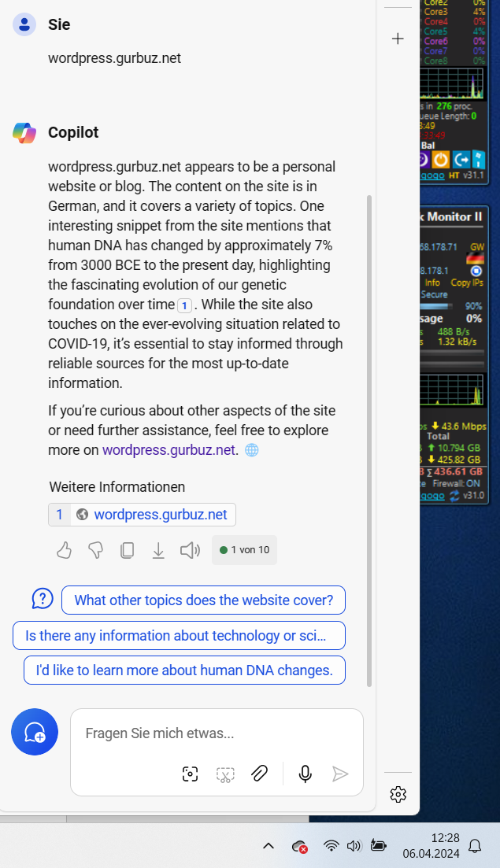The height and width of the screenshot is (868, 500).
Task: Attach a file with the paperclip icon
Action: (259, 774)
